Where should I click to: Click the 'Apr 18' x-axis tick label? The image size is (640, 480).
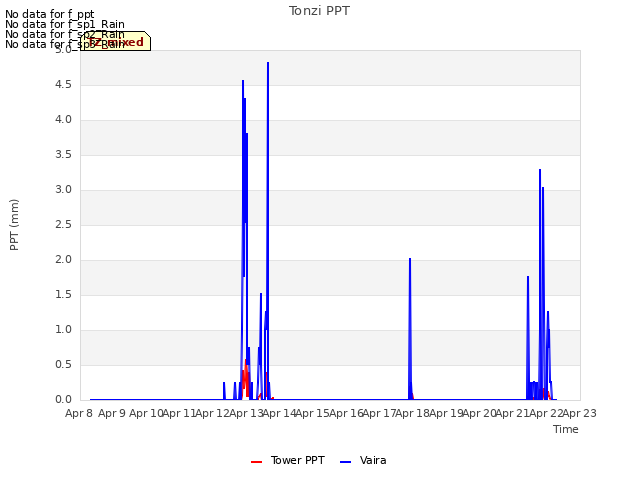[x=412, y=413]
